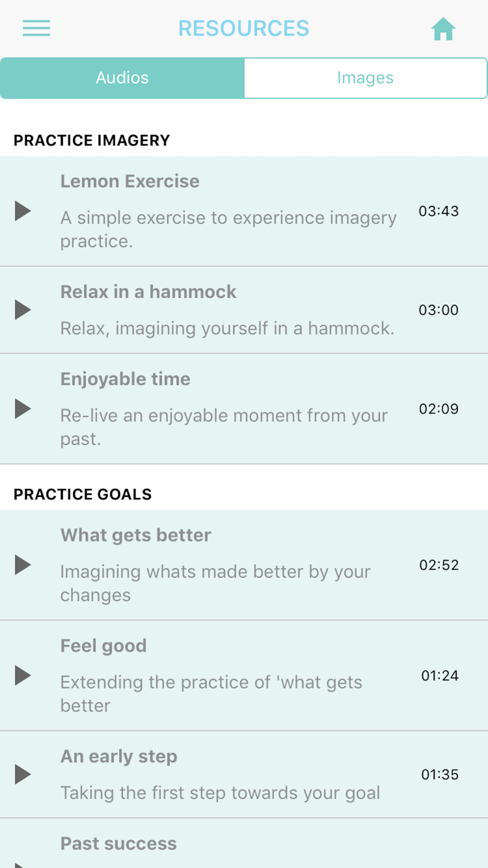Go to home via house icon
Screen dimensions: 488x868
coord(443,29)
